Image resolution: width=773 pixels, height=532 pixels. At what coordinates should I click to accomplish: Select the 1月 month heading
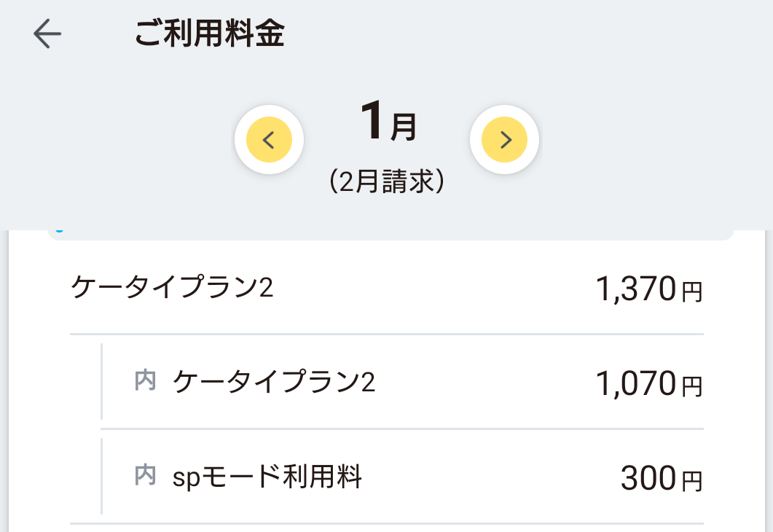388,124
